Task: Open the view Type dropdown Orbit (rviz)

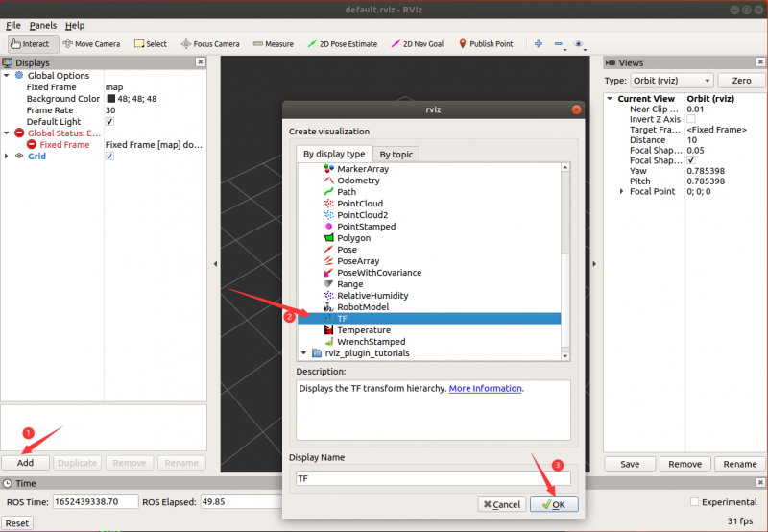Action: pyautogui.click(x=671, y=81)
